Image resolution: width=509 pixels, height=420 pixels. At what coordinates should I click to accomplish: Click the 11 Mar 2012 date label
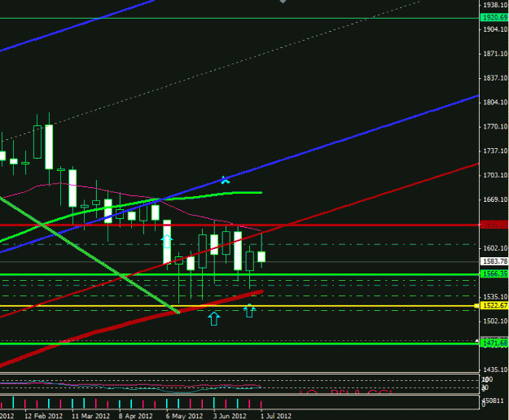click(91, 416)
